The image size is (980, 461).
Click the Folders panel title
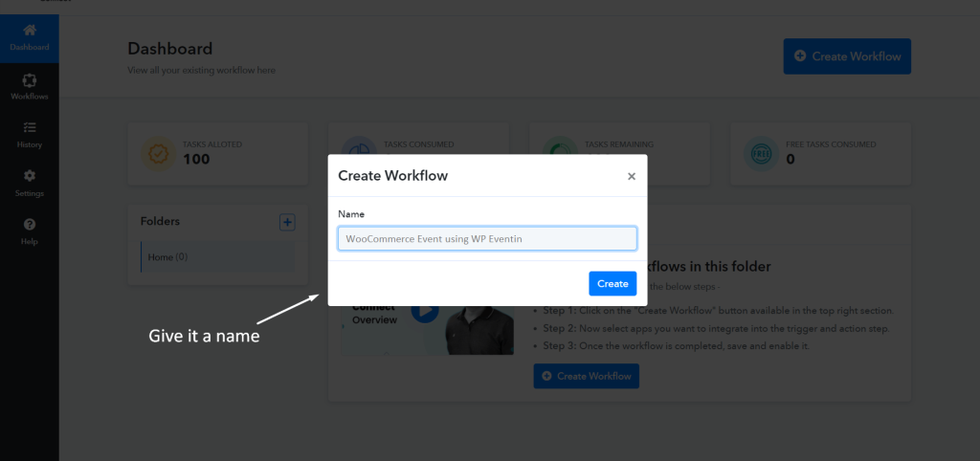tap(160, 221)
